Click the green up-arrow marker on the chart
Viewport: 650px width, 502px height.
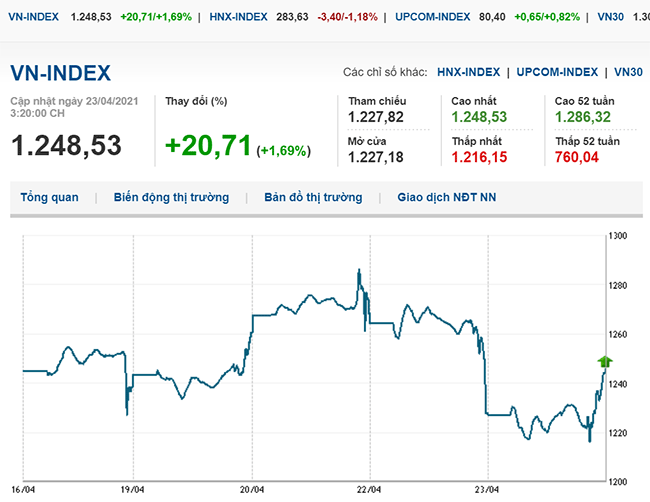click(x=604, y=361)
